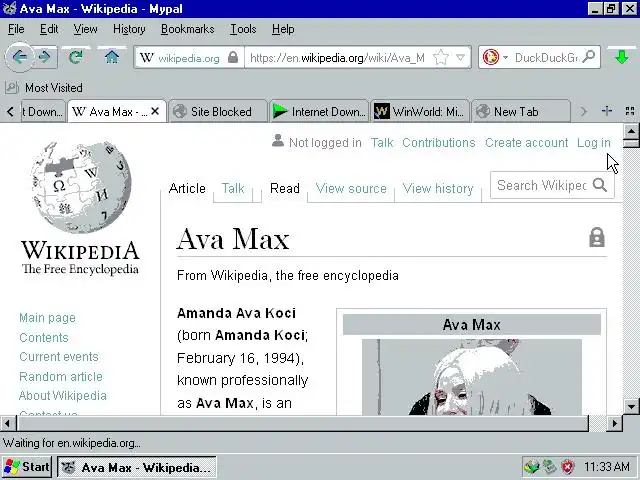
Task: Open the View history tab
Action: [x=438, y=188]
